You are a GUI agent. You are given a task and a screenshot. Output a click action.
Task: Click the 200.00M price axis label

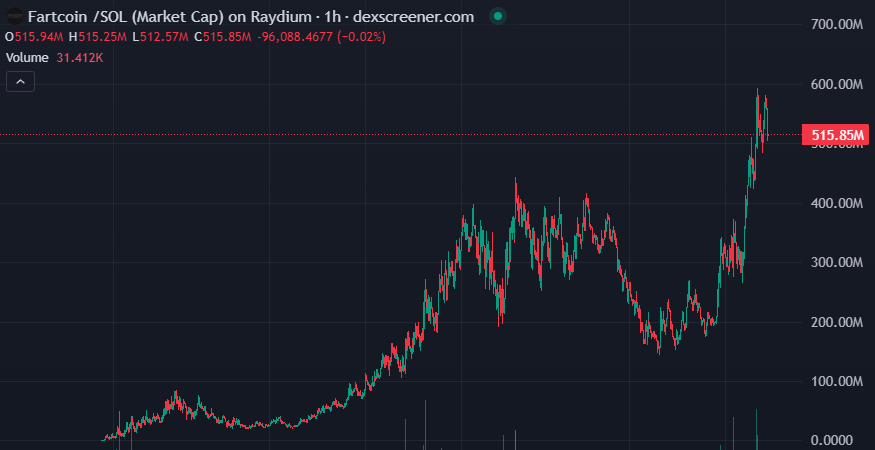838,322
